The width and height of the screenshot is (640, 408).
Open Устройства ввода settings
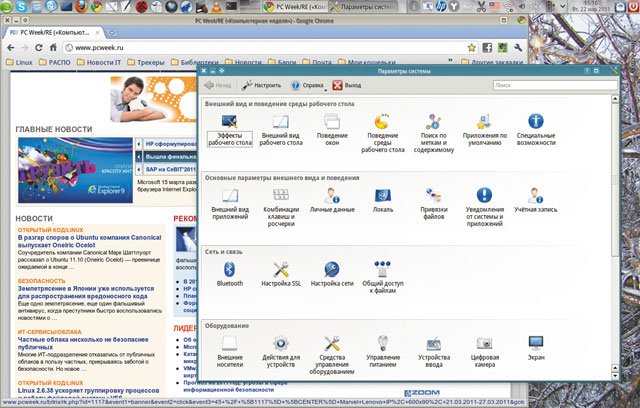point(433,352)
